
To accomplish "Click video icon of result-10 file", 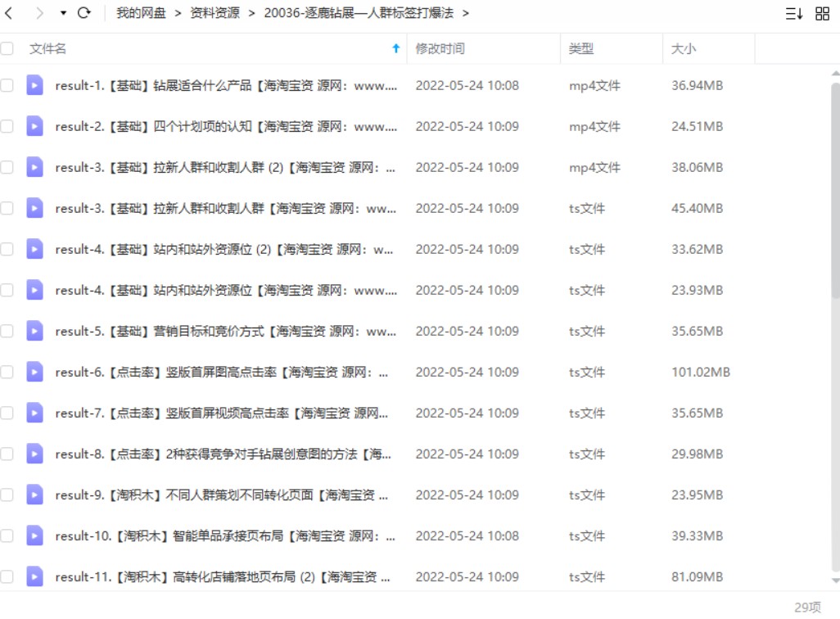I will click(35, 536).
